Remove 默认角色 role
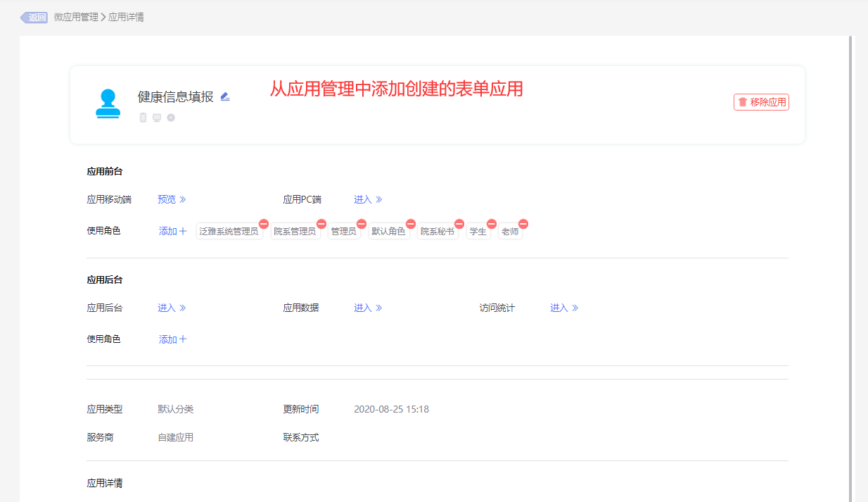Viewport: 868px width, 502px height. pyautogui.click(x=411, y=224)
